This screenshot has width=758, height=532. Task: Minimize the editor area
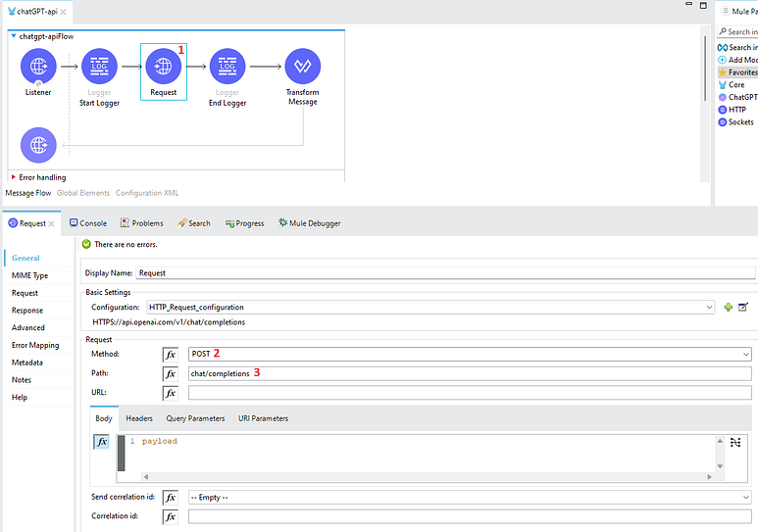(689, 4)
